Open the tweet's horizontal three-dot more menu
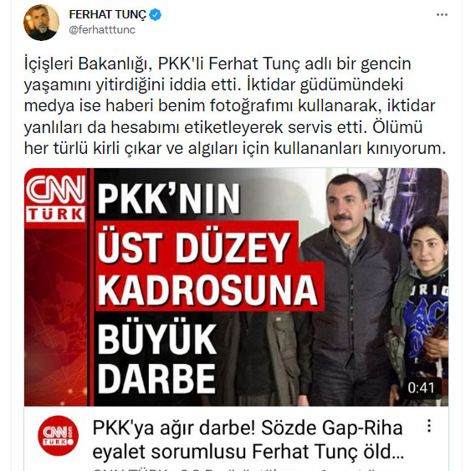The width and height of the screenshot is (476, 471). 442,15
